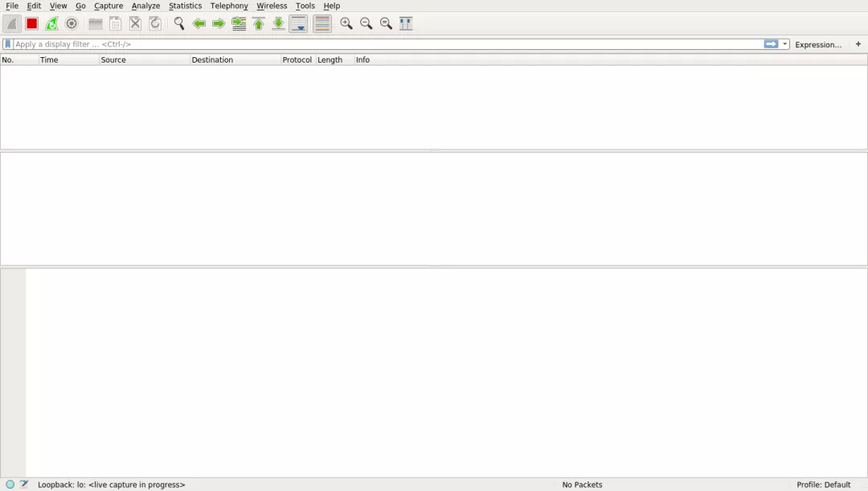Zoom in on packet list text
Image resolution: width=868 pixels, height=491 pixels.
point(346,24)
